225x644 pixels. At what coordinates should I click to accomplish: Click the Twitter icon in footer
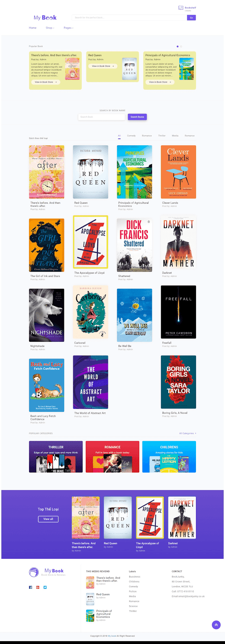pyautogui.click(x=45, y=587)
